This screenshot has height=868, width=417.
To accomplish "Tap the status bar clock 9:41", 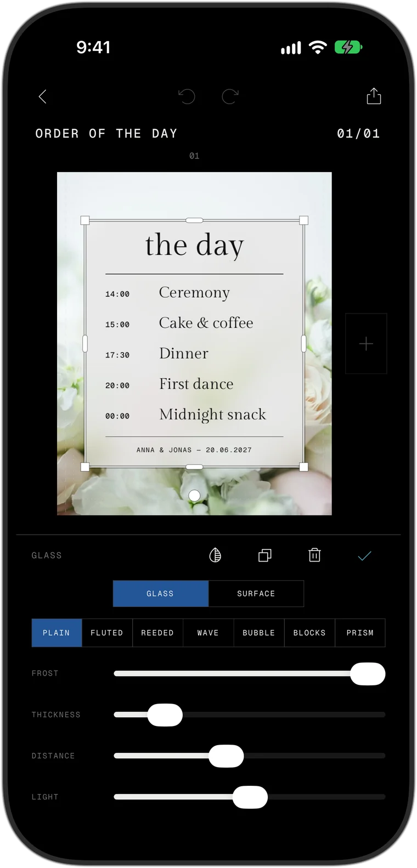I will click(93, 47).
